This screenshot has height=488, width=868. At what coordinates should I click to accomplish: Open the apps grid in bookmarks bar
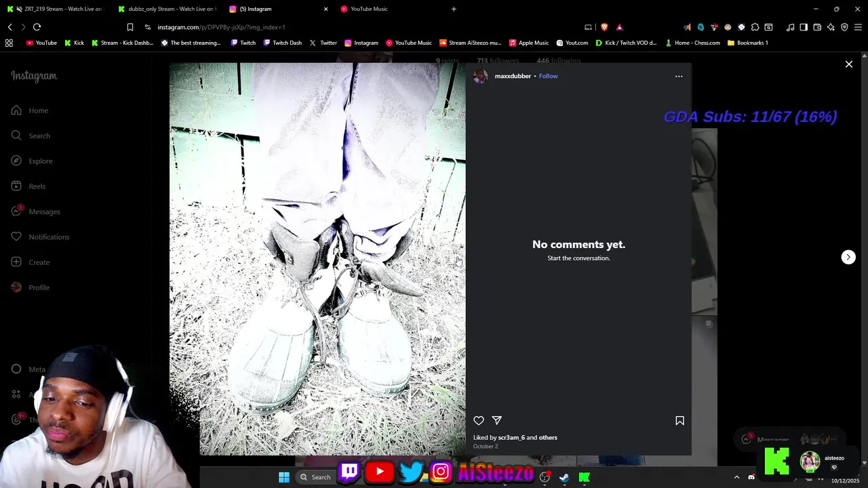[9, 43]
